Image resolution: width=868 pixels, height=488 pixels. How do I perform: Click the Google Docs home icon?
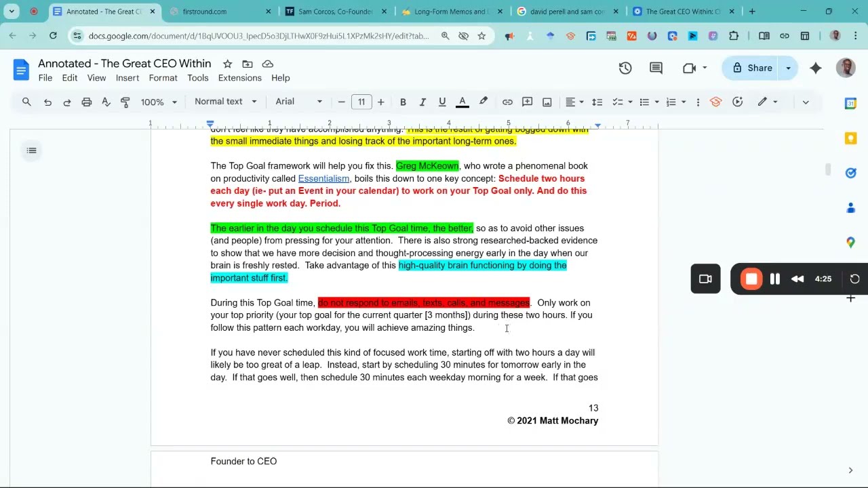21,70
